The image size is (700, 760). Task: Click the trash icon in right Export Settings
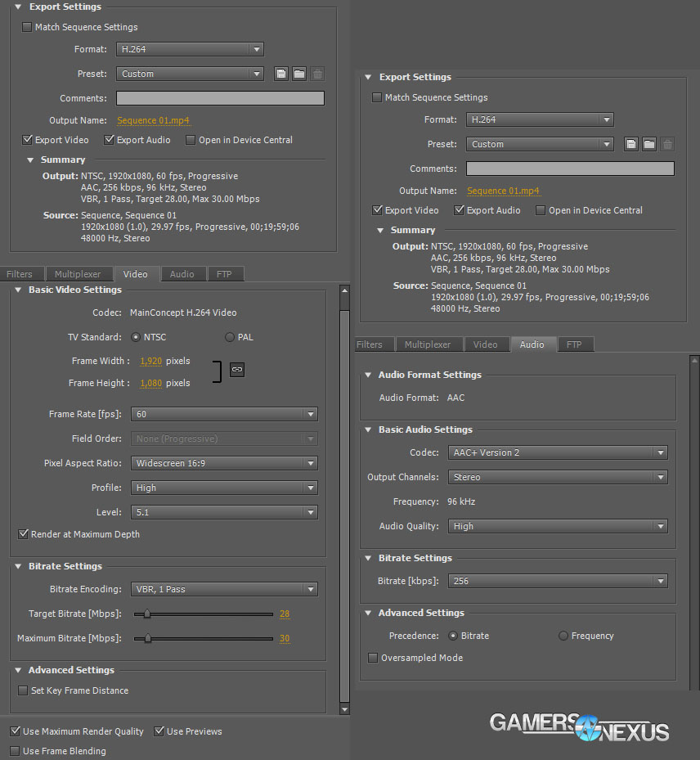666,144
